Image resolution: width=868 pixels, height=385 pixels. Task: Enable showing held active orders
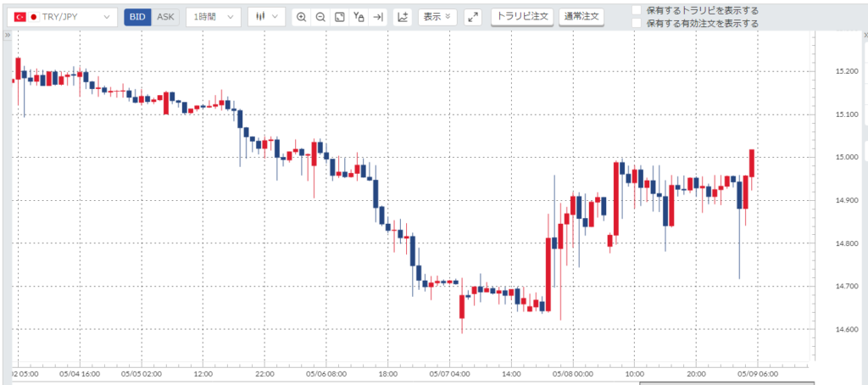click(637, 24)
